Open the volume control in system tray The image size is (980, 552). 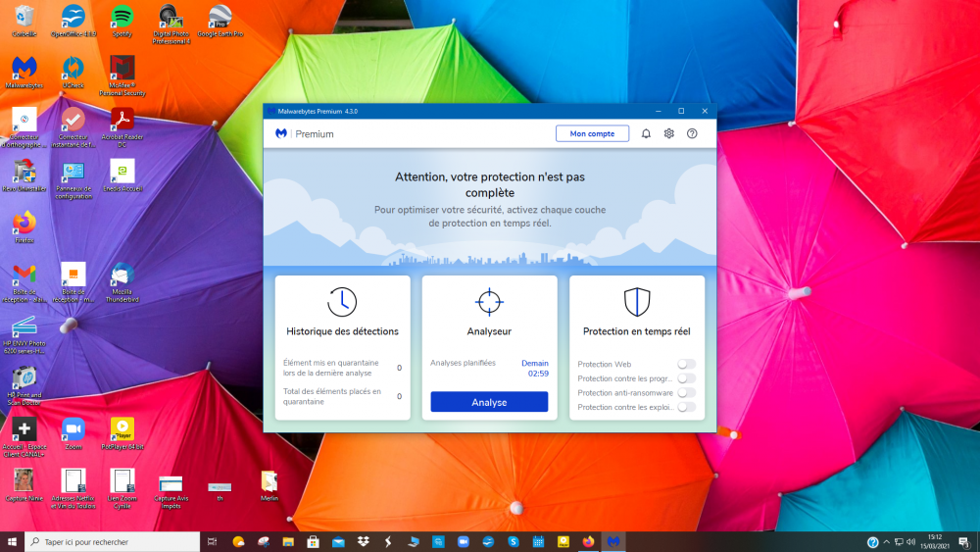[911, 542]
